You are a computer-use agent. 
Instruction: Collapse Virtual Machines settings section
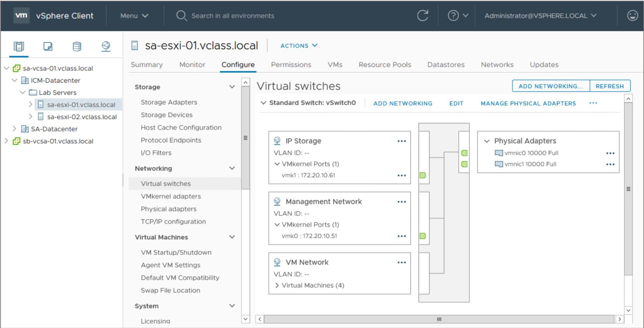click(232, 237)
